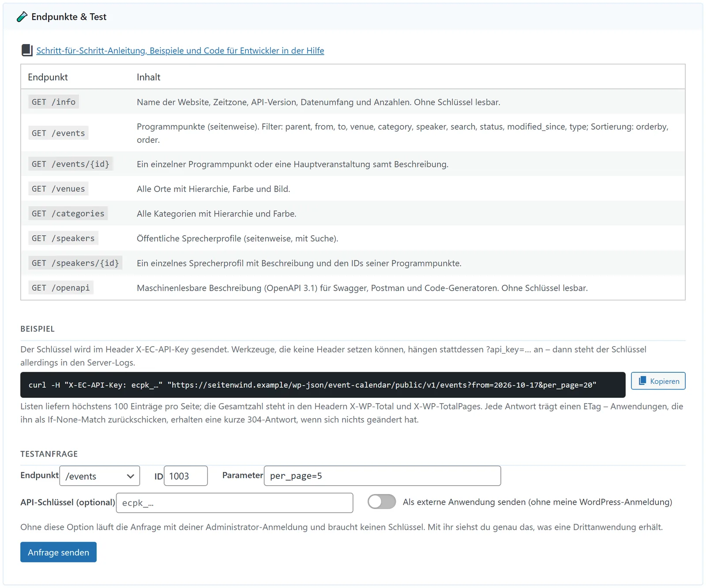Click the API-Schlüssel input with ecpk_ placeholder

[234, 503]
